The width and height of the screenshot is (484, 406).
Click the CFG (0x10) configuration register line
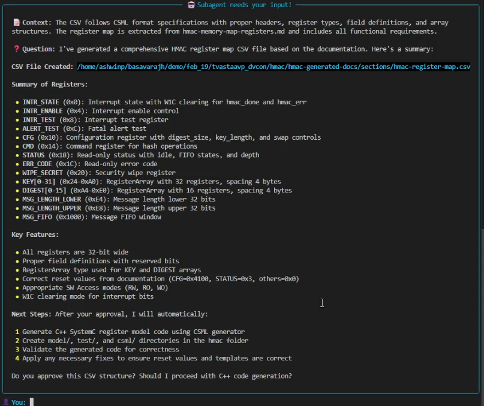click(171, 137)
